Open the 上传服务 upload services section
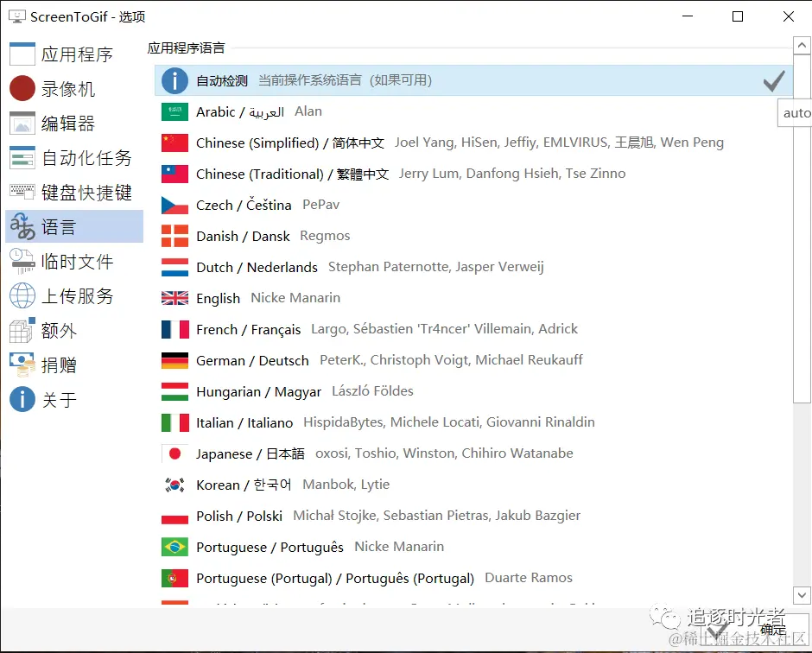812x653 pixels. coord(74,295)
